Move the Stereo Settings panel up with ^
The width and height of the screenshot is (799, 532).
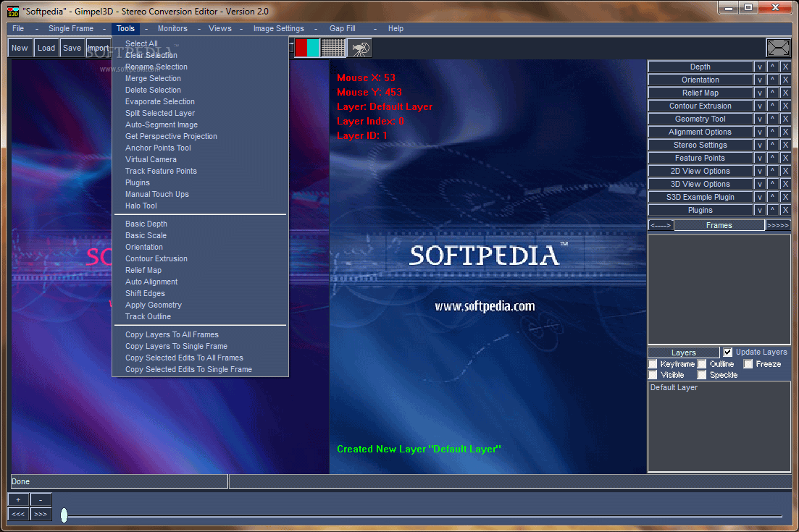pos(772,145)
